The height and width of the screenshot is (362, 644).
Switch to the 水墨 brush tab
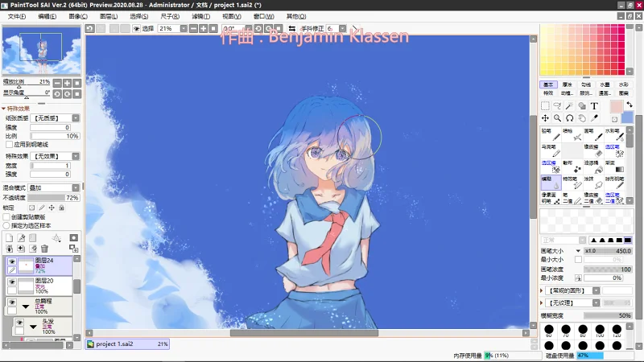(605, 84)
